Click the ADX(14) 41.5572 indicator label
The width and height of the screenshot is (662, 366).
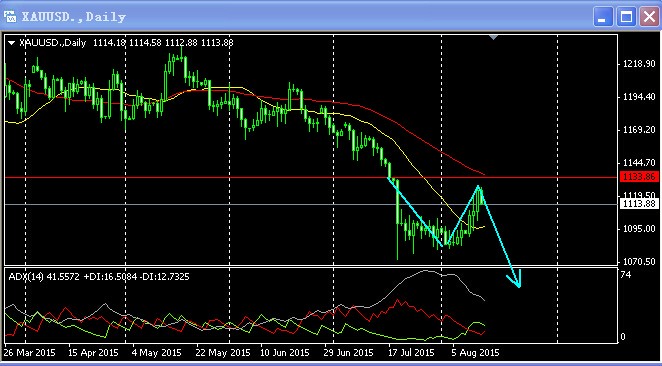coord(44,277)
